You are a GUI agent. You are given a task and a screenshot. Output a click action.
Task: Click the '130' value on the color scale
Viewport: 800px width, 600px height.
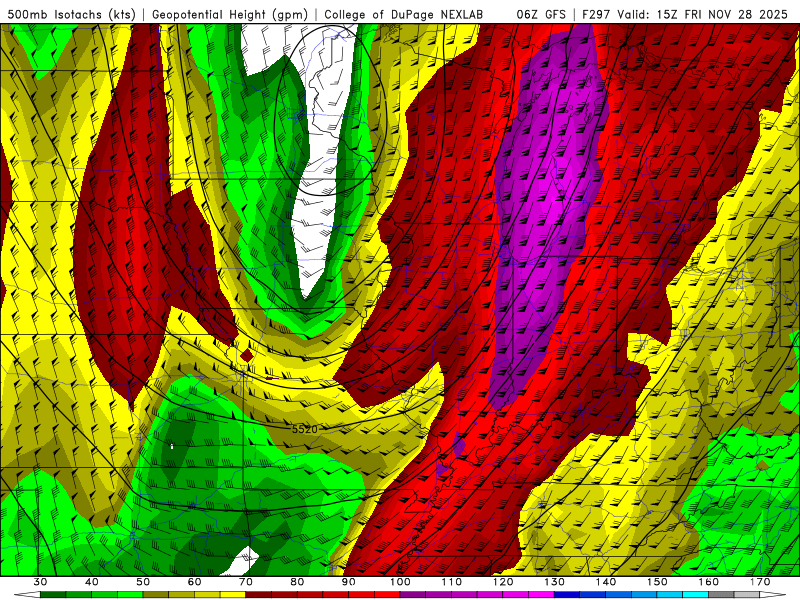[554, 582]
